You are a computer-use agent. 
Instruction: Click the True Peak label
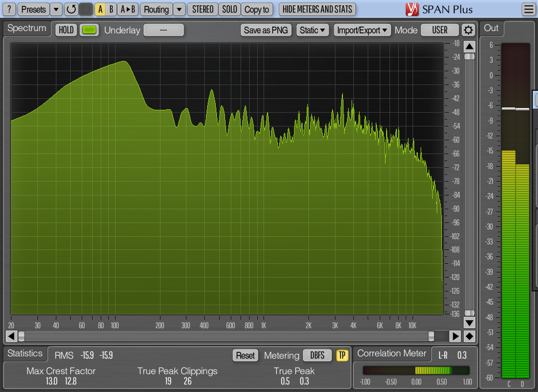pos(294,371)
